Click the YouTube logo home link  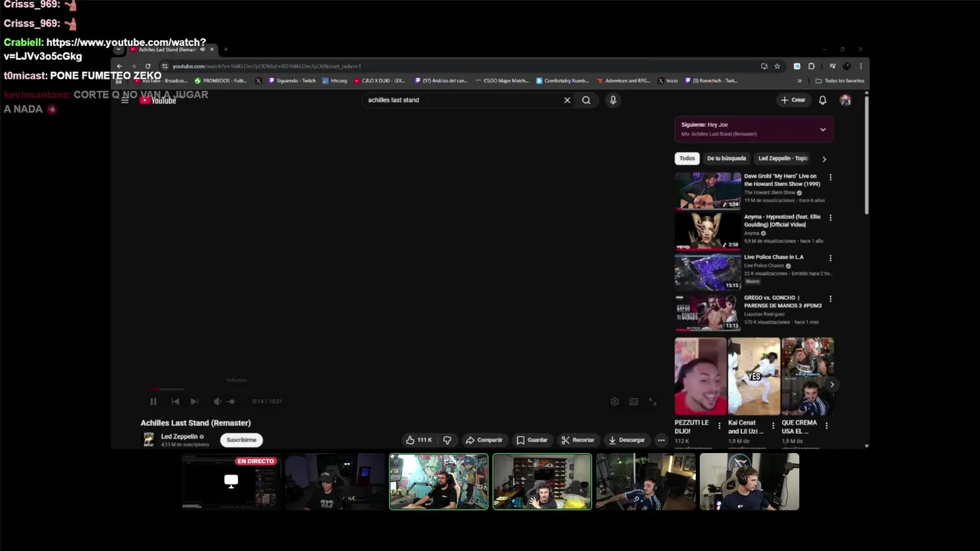coord(158,100)
